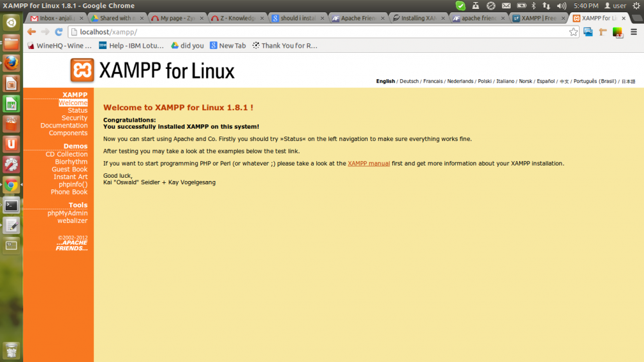Go back with the browser back arrow

click(x=32, y=32)
